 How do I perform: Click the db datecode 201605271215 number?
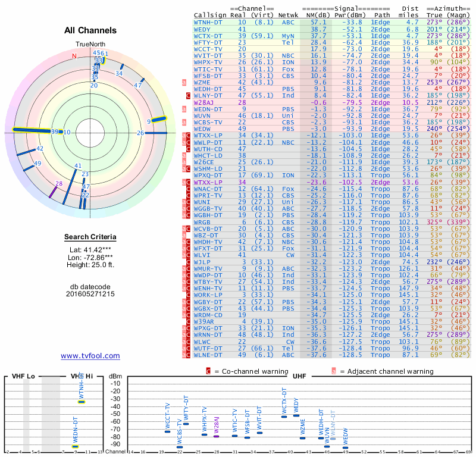(90, 294)
